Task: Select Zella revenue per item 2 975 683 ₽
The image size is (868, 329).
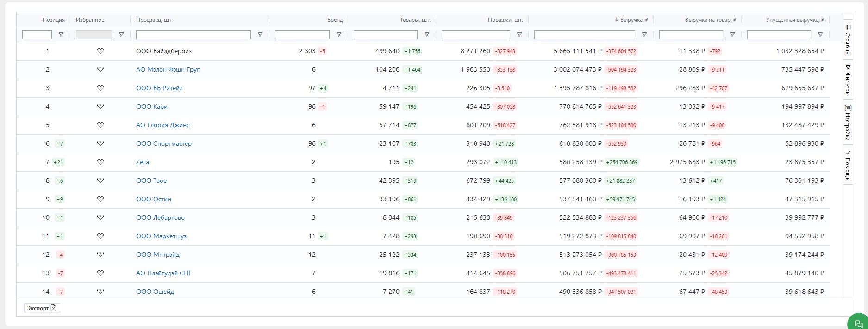Action: [x=687, y=162]
